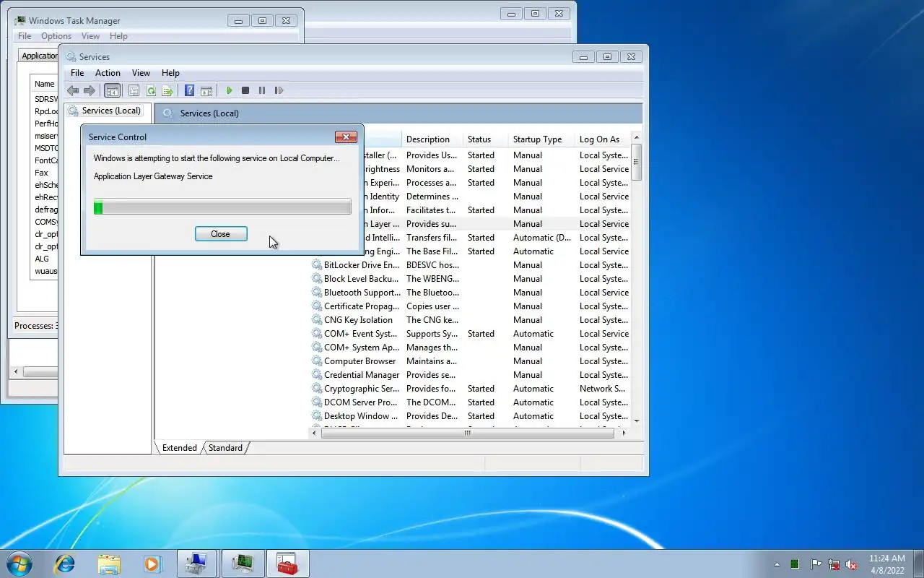Screen dimensions: 924x578
Task: Click the Forward arrow in Services toolbar
Action: click(90, 90)
